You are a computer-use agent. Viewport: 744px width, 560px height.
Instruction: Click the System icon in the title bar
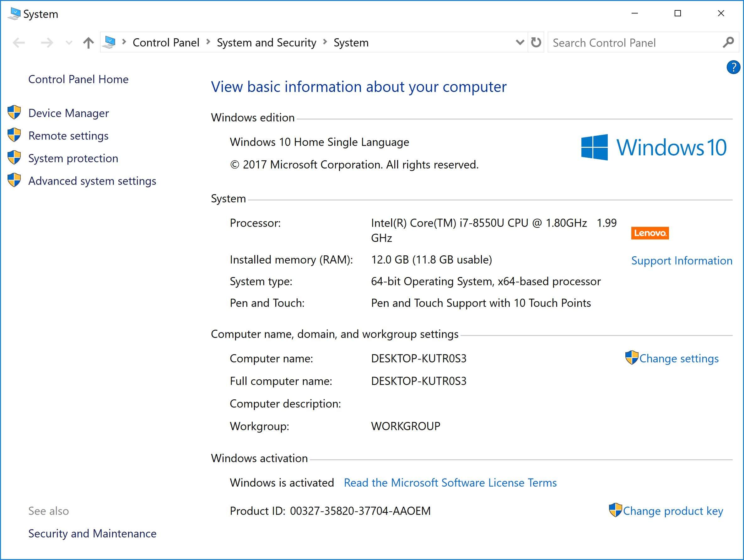(14, 14)
